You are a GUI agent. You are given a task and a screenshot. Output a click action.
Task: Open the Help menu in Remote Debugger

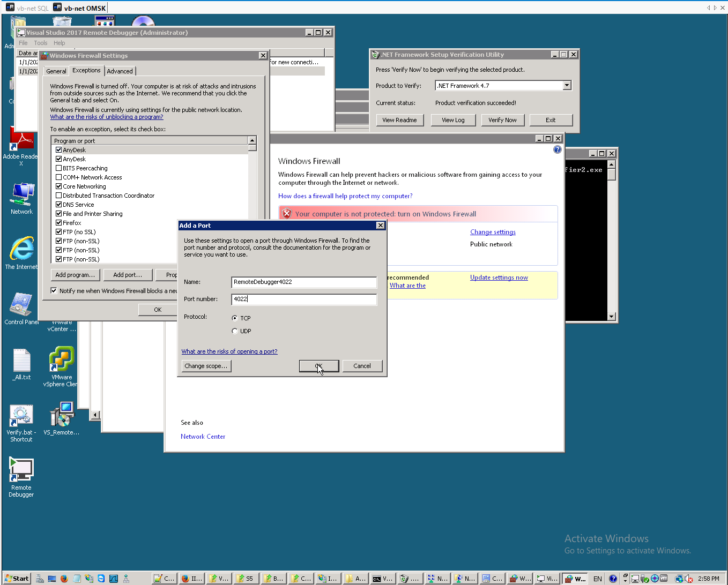(x=60, y=43)
